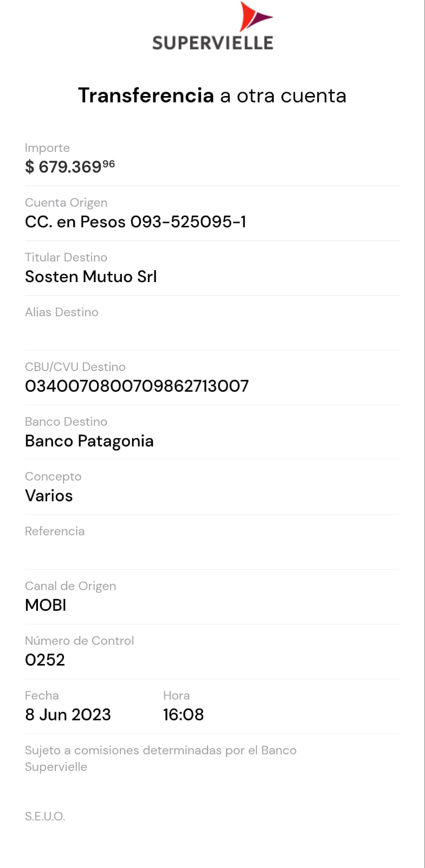Viewport: 425px width, 868px height.
Task: Select the 'Transferencia a otra cuenta' heading
Action: (x=212, y=95)
